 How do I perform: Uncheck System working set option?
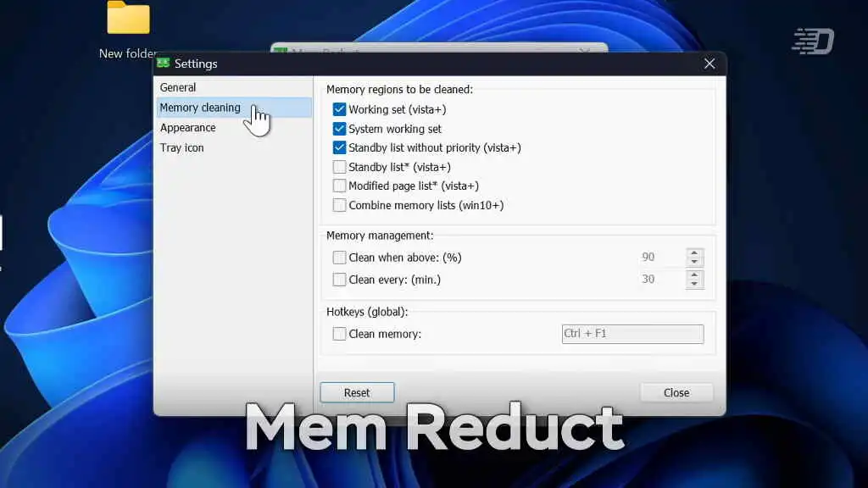coord(339,129)
